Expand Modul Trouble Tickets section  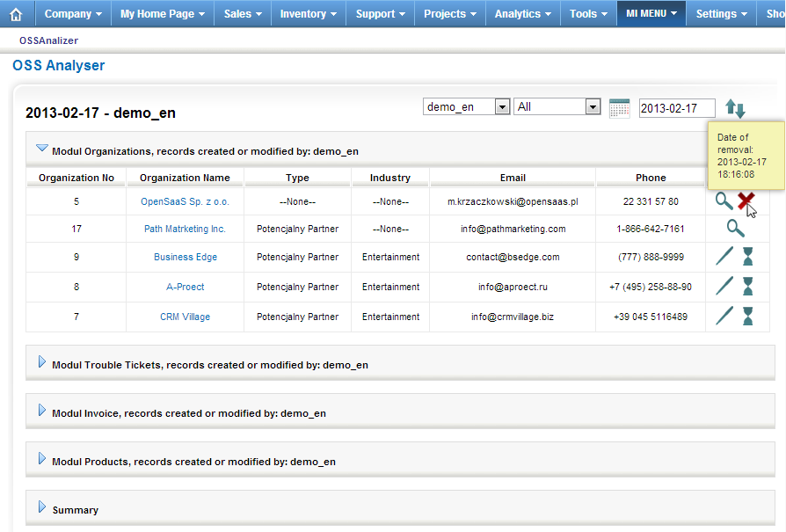(x=42, y=362)
